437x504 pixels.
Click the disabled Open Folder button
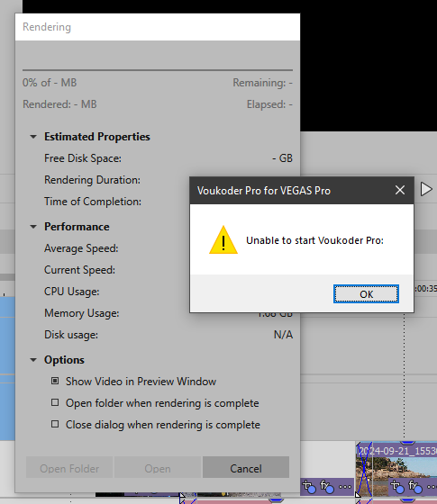(x=69, y=468)
